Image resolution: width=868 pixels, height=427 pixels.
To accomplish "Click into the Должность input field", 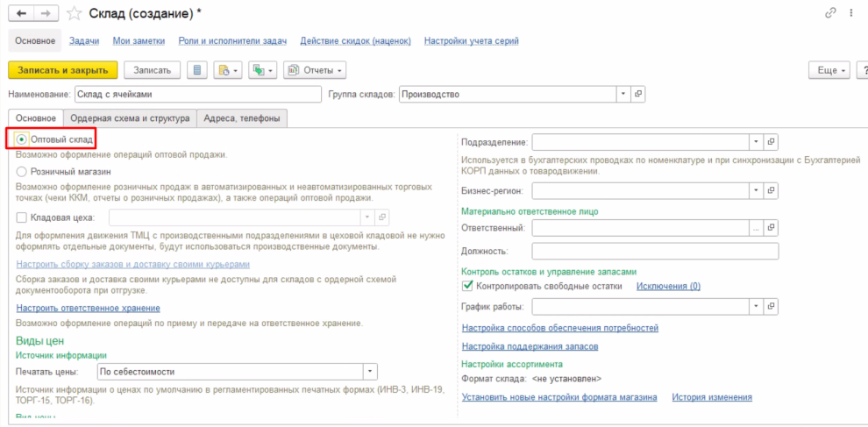I will tap(655, 252).
